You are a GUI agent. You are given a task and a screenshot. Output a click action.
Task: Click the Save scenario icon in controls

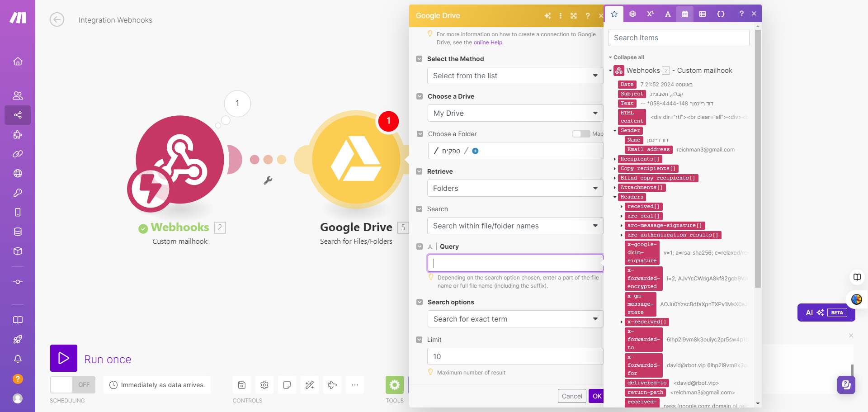[x=242, y=385]
